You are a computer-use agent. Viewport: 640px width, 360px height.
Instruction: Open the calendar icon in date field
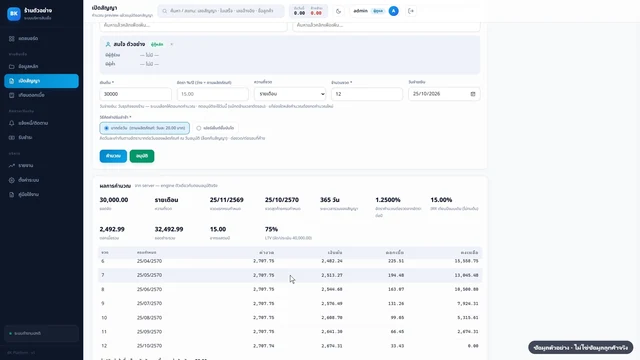click(x=473, y=94)
